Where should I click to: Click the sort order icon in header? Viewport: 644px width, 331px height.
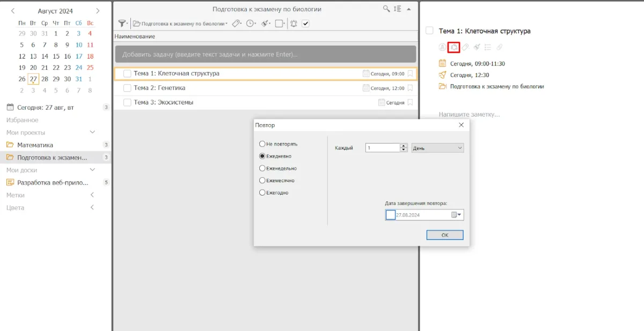point(397,9)
